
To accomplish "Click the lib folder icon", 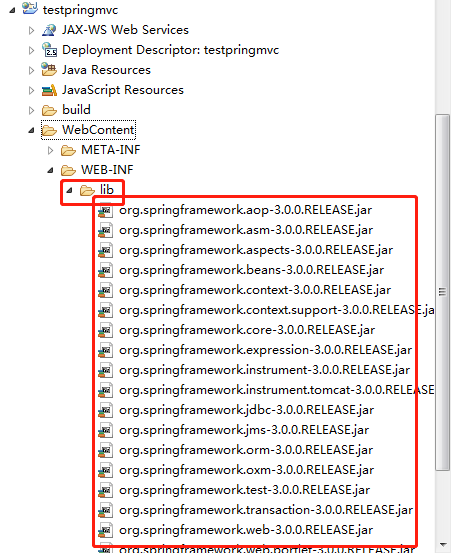I will (87, 190).
